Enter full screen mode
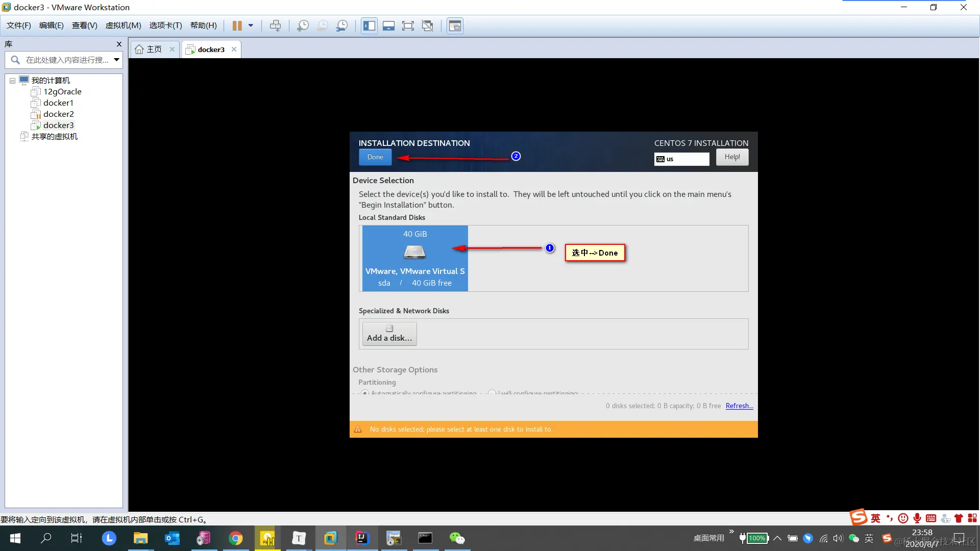980x551 pixels. click(408, 26)
